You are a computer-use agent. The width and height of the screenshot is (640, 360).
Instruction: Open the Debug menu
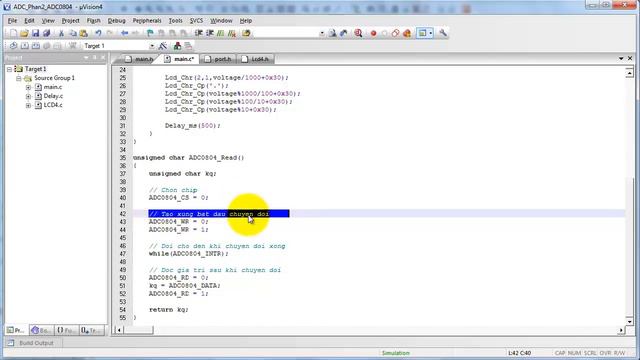coord(116,20)
